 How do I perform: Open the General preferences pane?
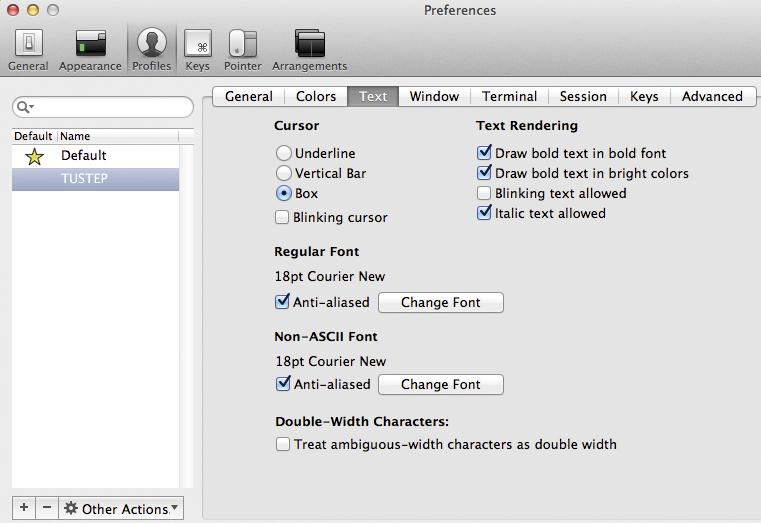pyautogui.click(x=27, y=49)
